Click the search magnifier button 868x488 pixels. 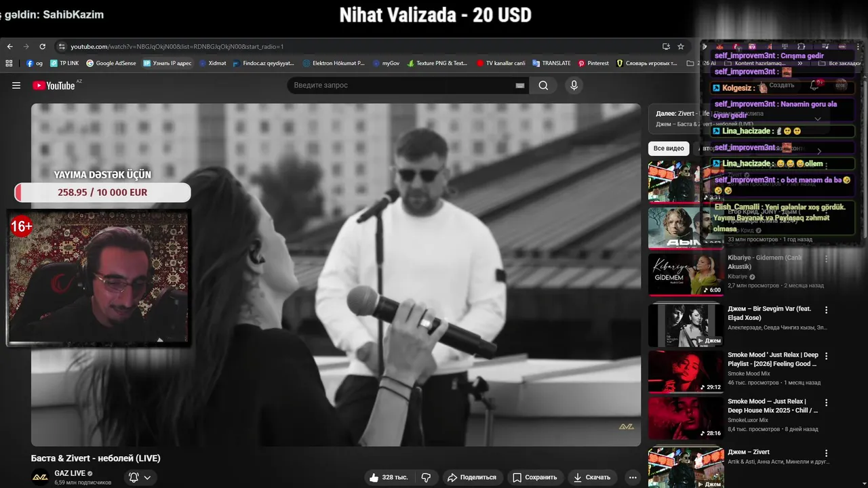543,85
